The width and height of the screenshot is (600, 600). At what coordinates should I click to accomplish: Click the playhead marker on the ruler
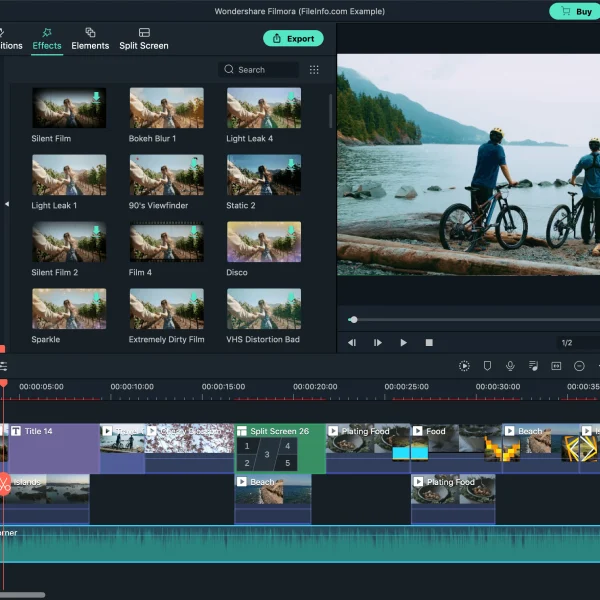[x=3, y=383]
